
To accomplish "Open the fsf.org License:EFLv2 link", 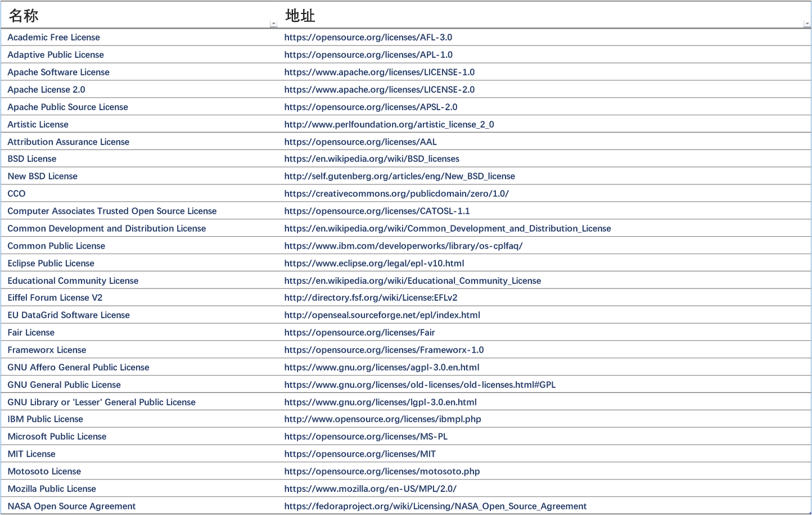I will (x=371, y=297).
